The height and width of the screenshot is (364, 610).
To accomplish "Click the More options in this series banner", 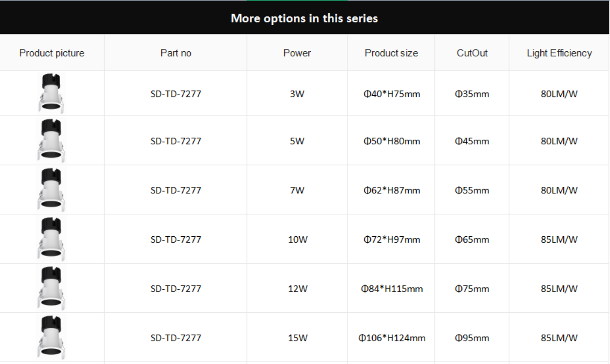I will [x=305, y=18].
